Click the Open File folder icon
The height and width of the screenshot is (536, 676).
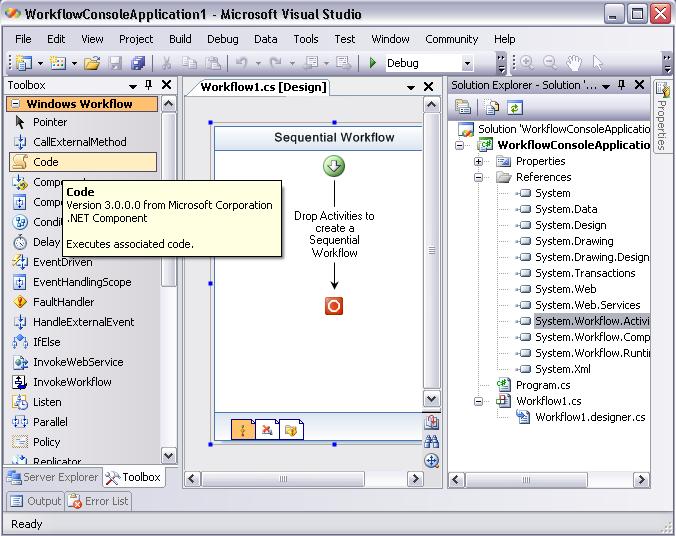pyautogui.click(x=92, y=63)
